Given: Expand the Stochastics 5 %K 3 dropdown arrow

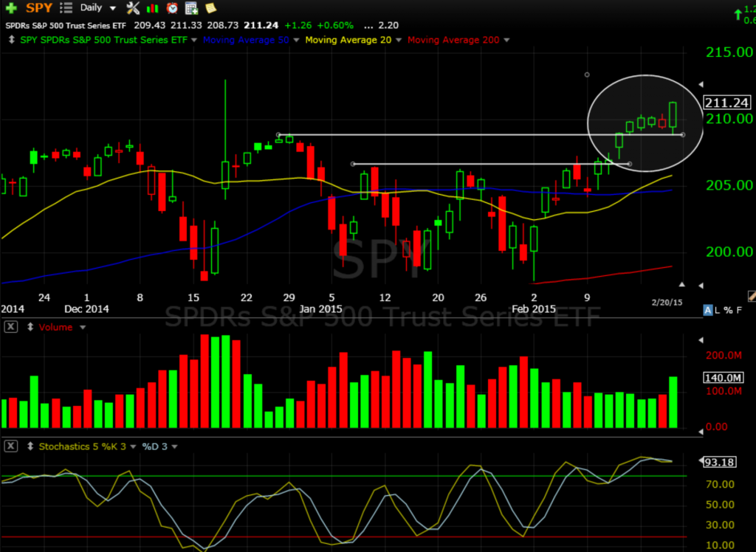Looking at the screenshot, I should click(x=133, y=447).
